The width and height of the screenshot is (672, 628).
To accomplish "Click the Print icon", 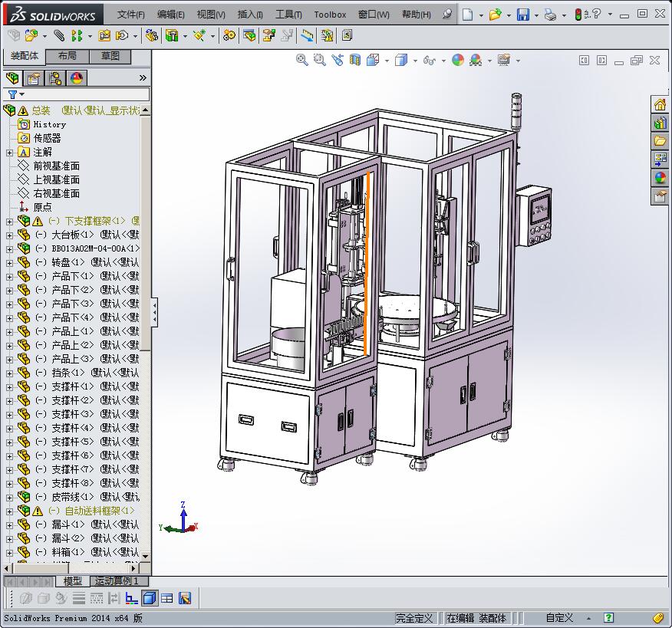I will click(x=550, y=15).
